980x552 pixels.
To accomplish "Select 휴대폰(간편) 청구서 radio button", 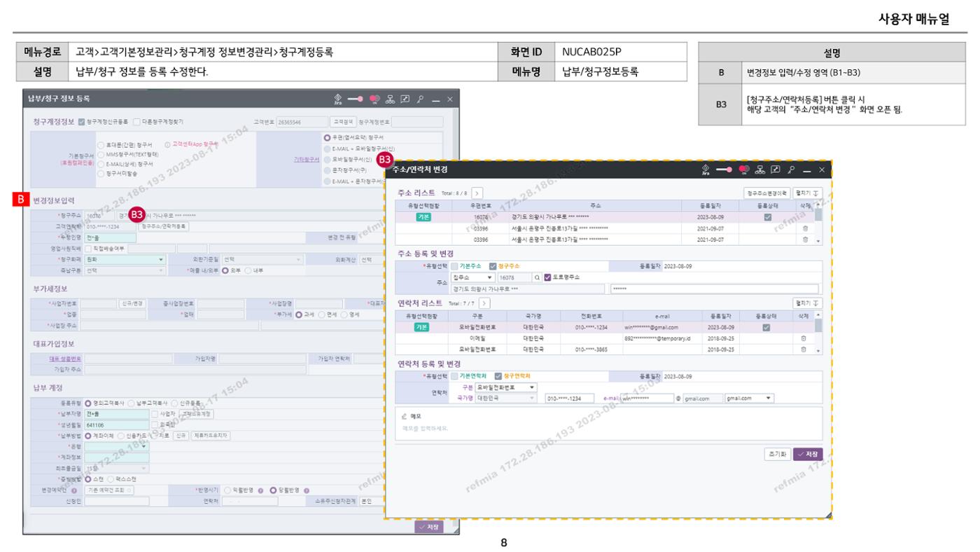I will pyautogui.click(x=101, y=145).
